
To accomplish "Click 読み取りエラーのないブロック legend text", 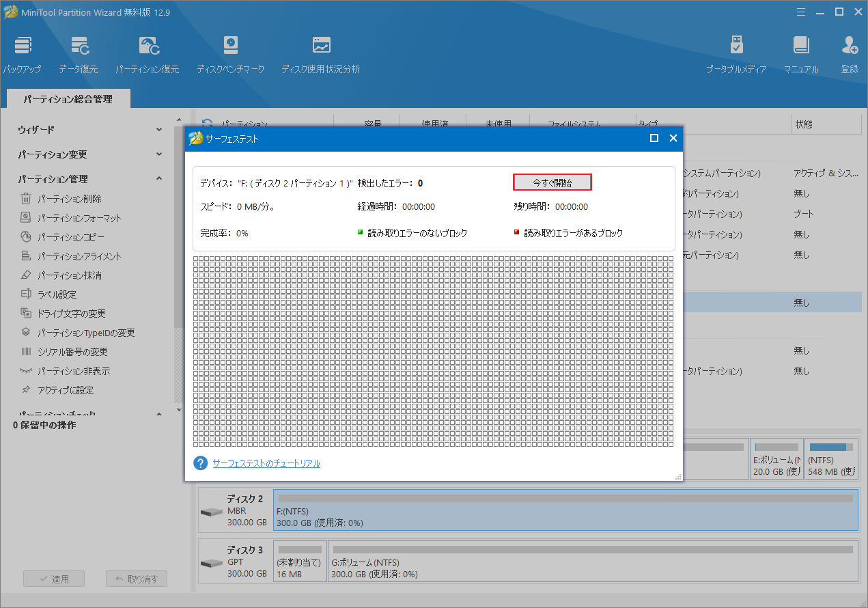I will click(417, 233).
